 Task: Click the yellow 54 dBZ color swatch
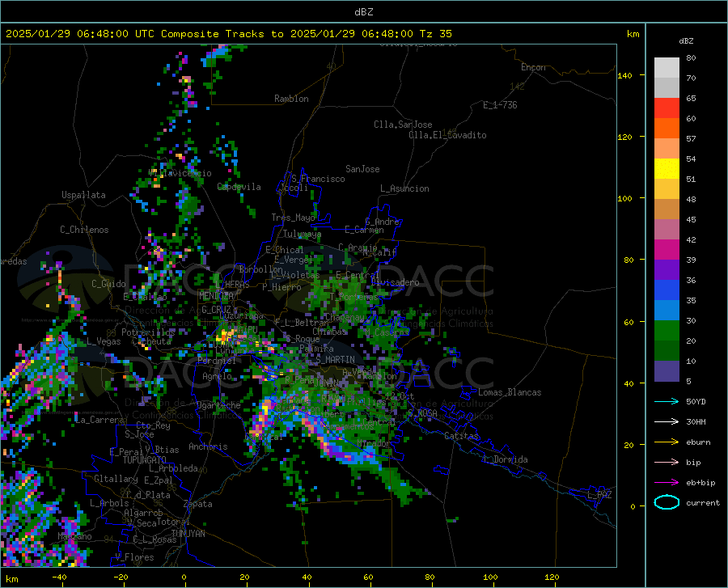coord(667,168)
